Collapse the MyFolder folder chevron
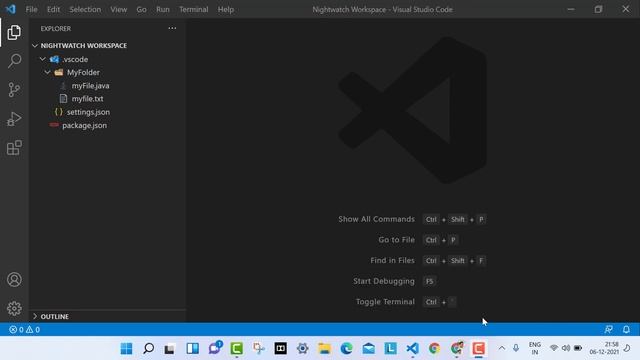This screenshot has height=360, width=640. pos(48,72)
